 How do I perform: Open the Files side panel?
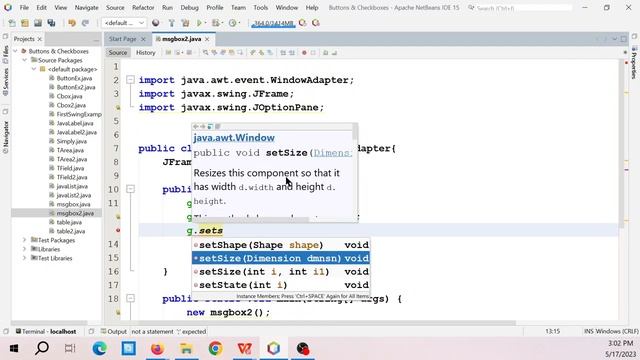(x=5, y=54)
